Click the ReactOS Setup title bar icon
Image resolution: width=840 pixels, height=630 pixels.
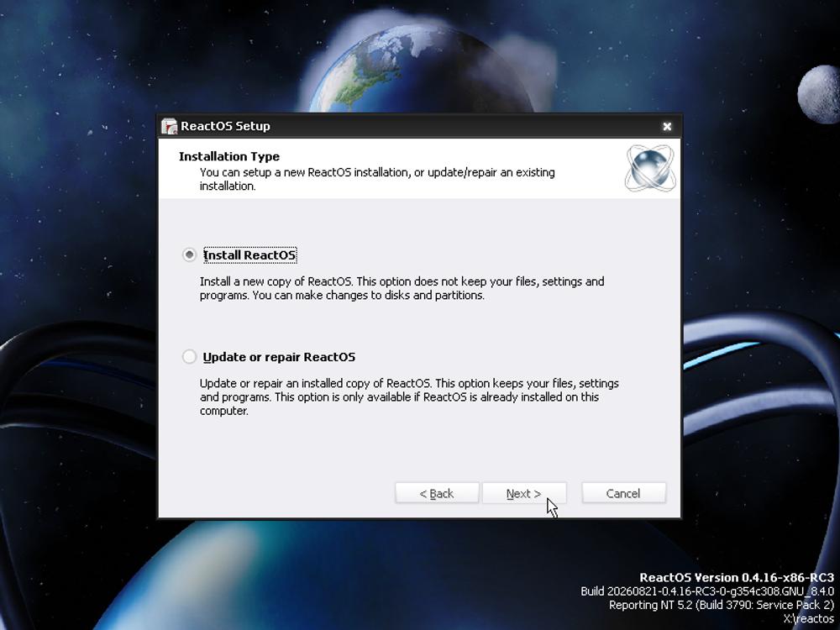(x=170, y=127)
